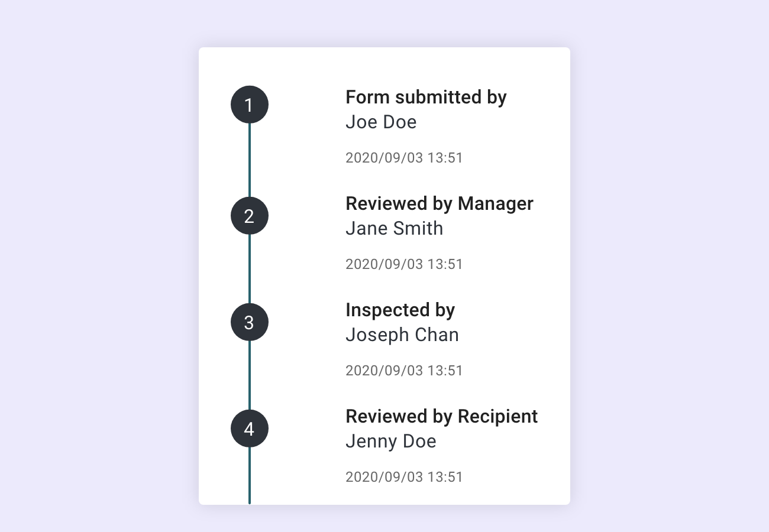Click the connector line between steps 2 and 3
The width and height of the screenshot is (769, 532).
[250, 269]
